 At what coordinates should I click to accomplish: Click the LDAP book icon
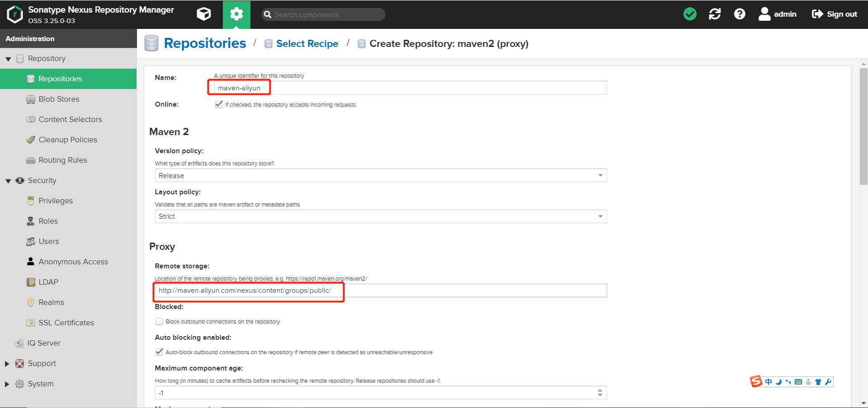point(30,282)
